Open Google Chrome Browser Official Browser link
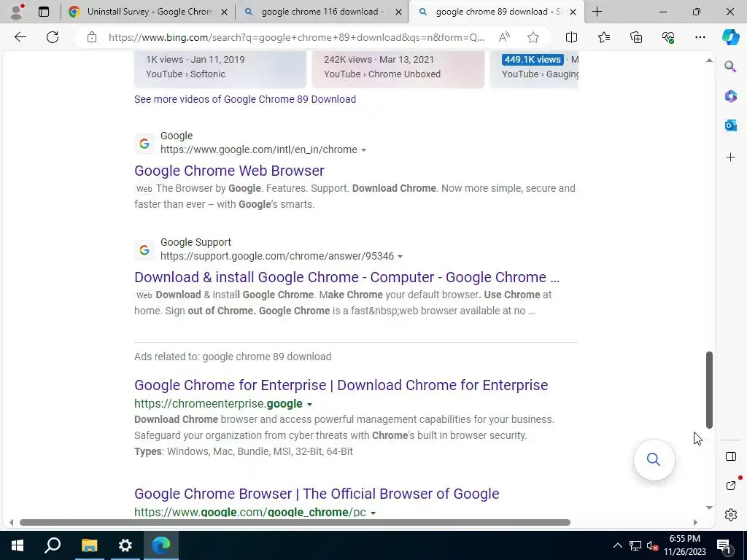Screen dimensions: 747x560 coord(317,494)
